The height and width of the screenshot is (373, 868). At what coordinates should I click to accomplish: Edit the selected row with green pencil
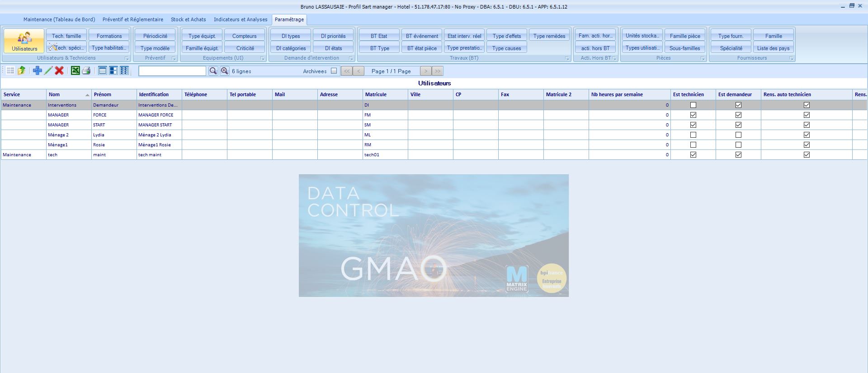click(x=48, y=70)
